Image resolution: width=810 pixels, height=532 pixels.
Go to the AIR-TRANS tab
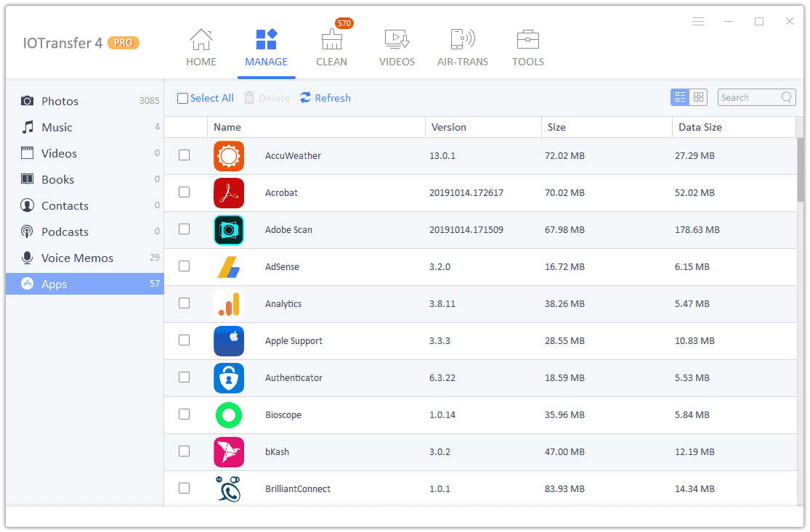pyautogui.click(x=463, y=46)
